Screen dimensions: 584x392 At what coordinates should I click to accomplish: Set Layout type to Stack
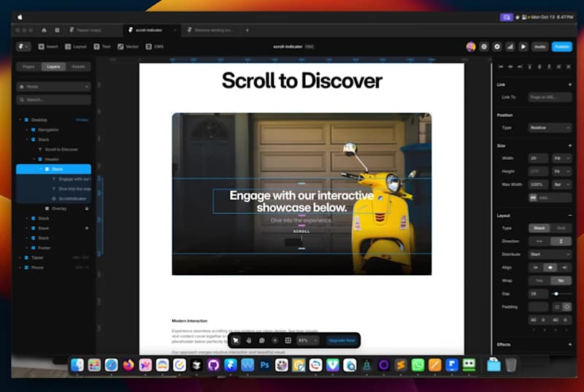[539, 228]
